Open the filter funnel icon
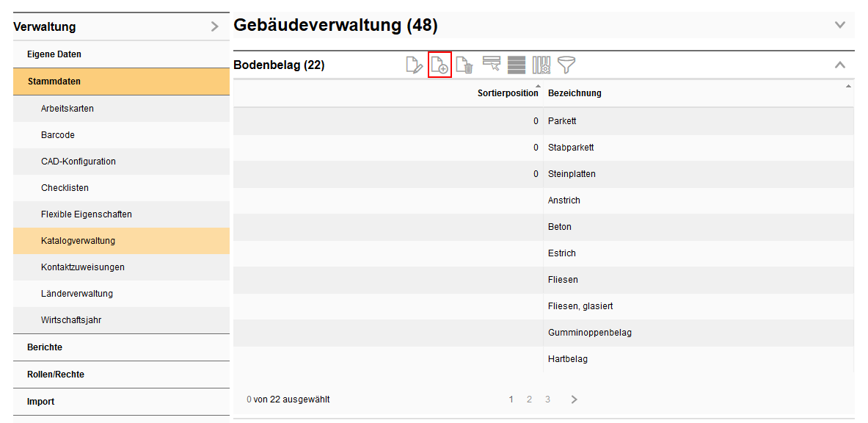 tap(566, 65)
